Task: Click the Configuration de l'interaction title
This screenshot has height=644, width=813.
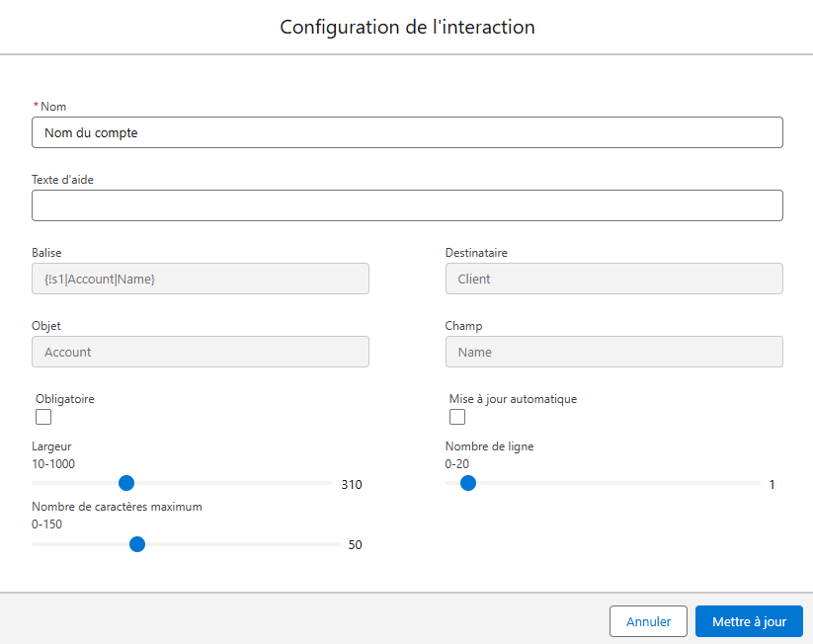Action: pyautogui.click(x=407, y=27)
